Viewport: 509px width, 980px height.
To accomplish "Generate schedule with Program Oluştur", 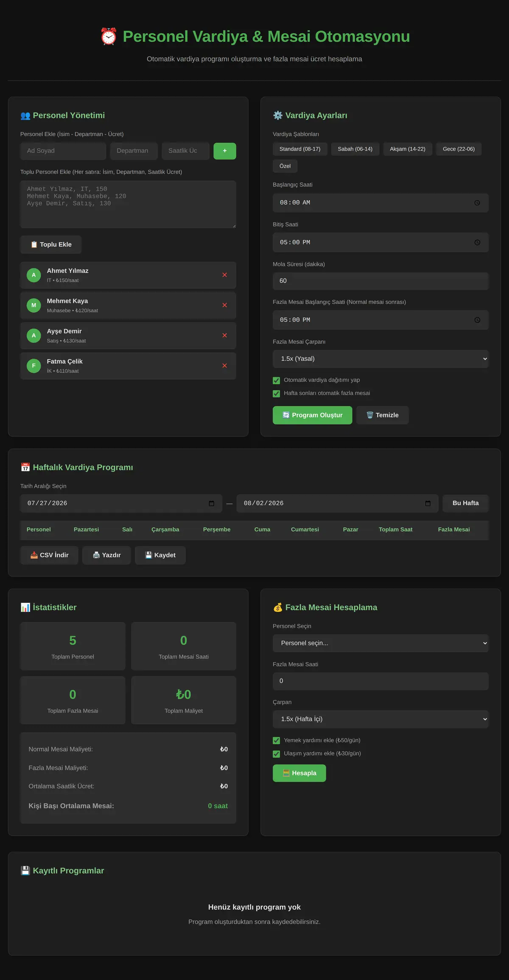I will click(x=312, y=415).
